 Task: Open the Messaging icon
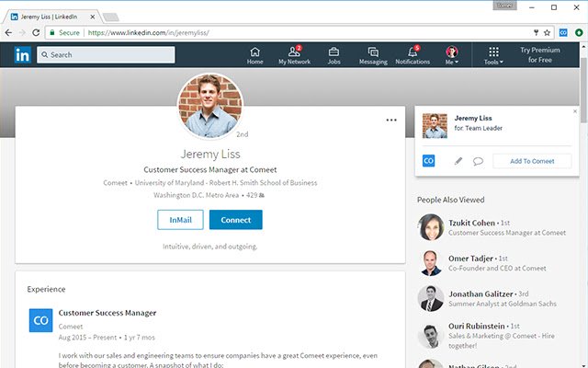[x=372, y=54]
